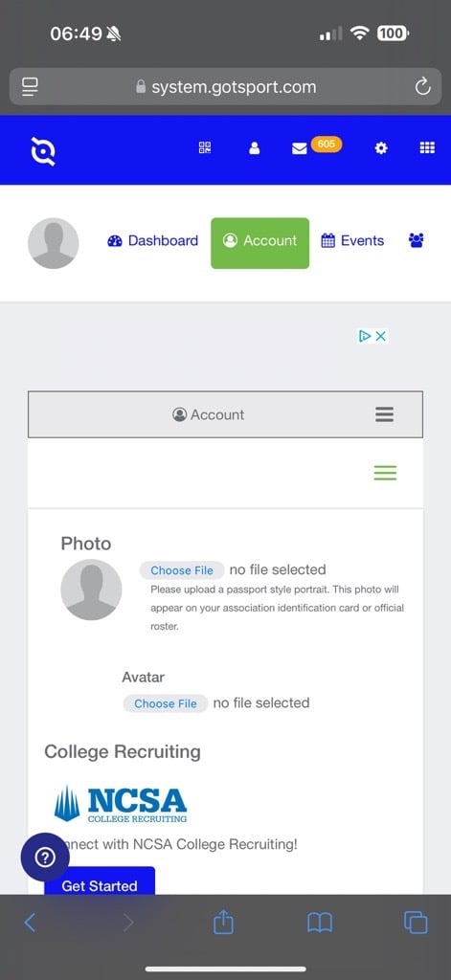Reload the page in Safari
The height and width of the screenshot is (980, 451).
click(423, 86)
